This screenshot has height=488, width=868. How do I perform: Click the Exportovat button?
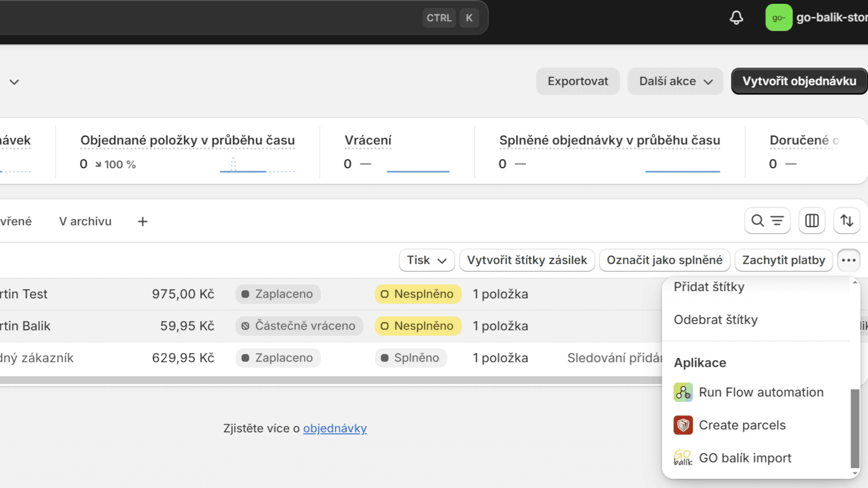pyautogui.click(x=578, y=81)
